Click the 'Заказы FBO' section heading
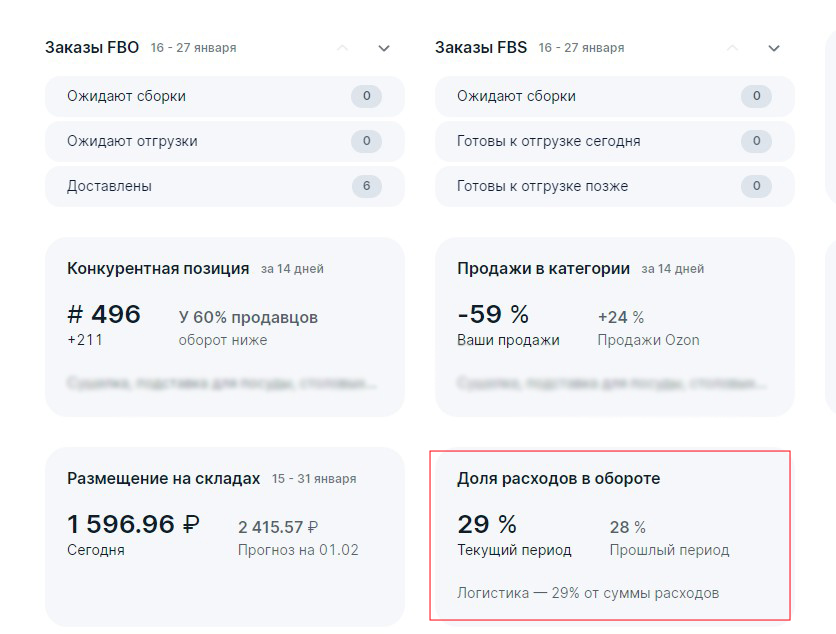836x634 pixels. pyautogui.click(x=92, y=47)
